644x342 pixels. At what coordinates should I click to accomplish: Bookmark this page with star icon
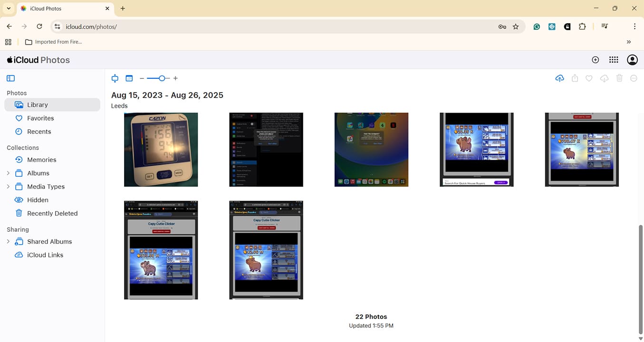pos(516,27)
